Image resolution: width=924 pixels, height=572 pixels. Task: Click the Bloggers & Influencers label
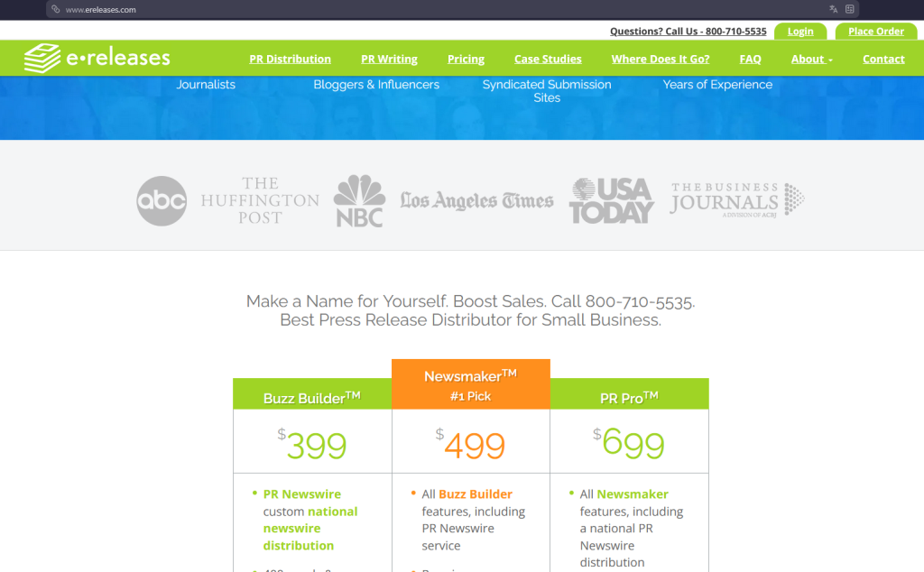[376, 84]
